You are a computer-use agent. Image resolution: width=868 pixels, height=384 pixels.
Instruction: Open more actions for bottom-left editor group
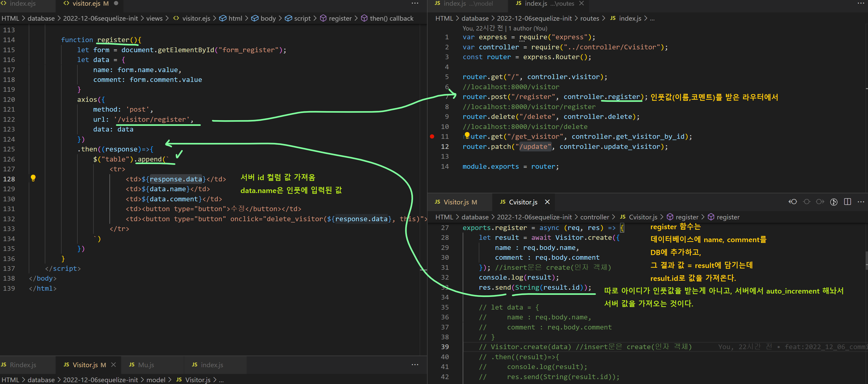(x=415, y=365)
